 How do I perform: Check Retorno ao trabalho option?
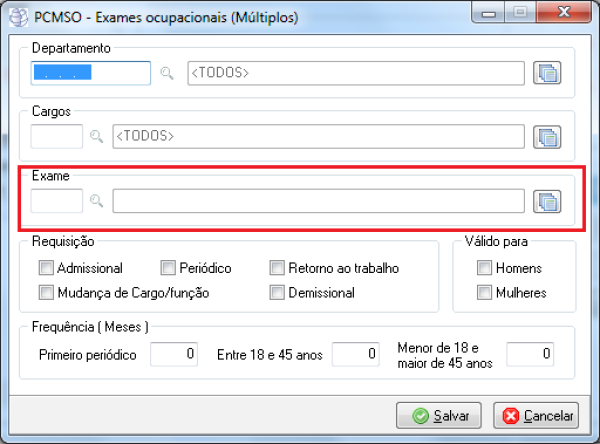277,268
